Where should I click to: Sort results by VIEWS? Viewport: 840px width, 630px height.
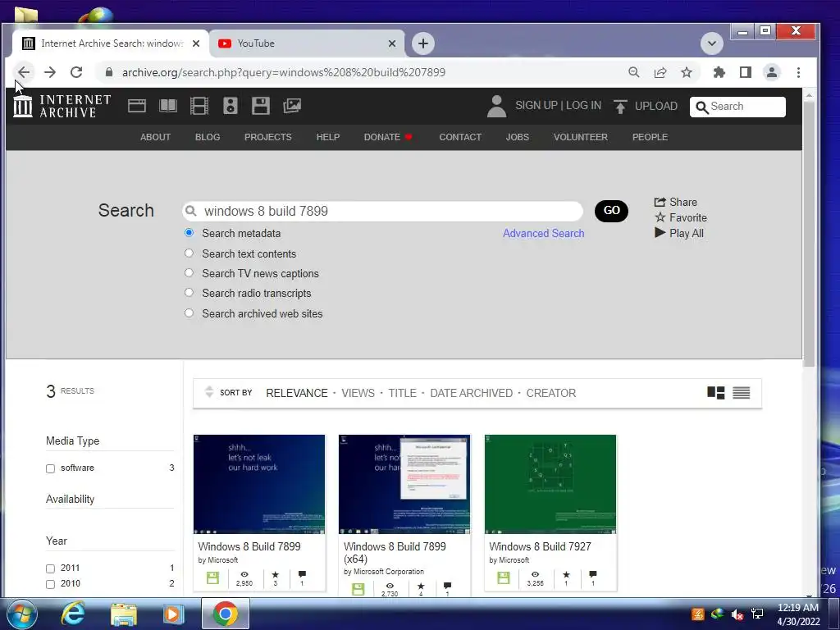pos(358,393)
